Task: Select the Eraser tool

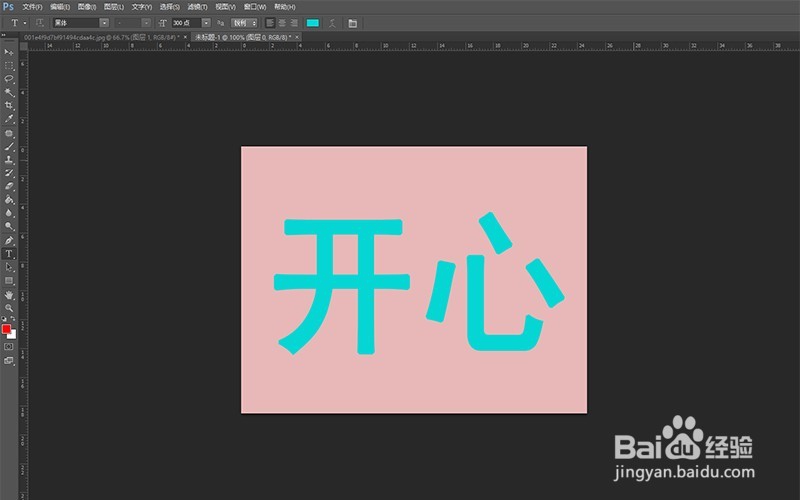Action: [9, 186]
